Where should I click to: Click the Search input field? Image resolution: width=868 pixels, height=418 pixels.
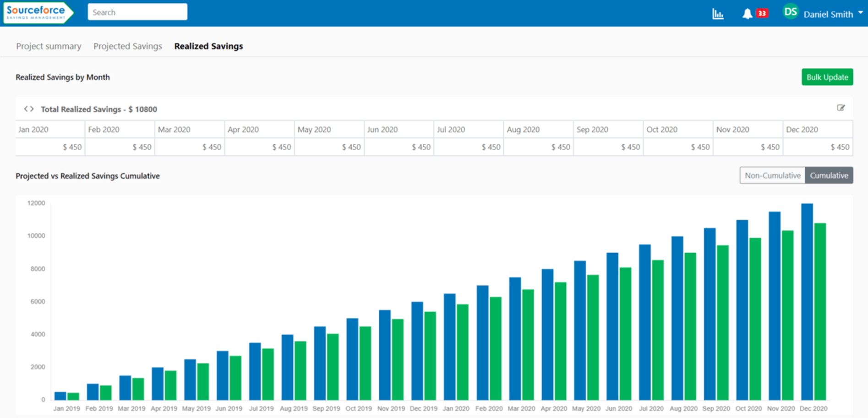pos(137,12)
